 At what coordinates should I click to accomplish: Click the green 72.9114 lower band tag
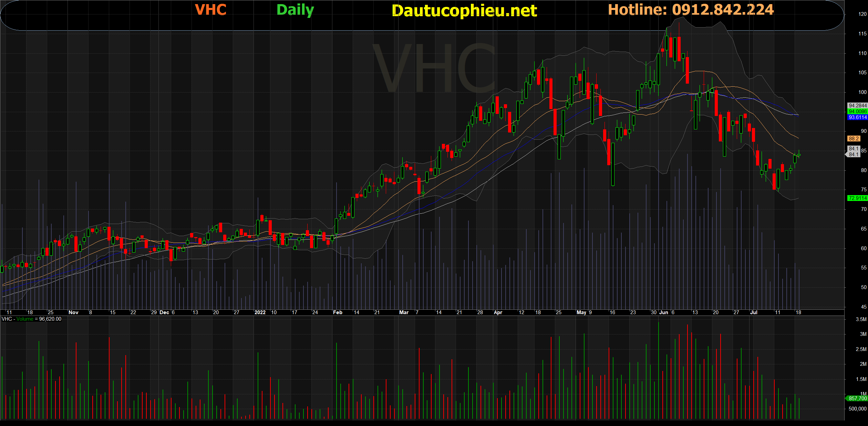coord(857,198)
